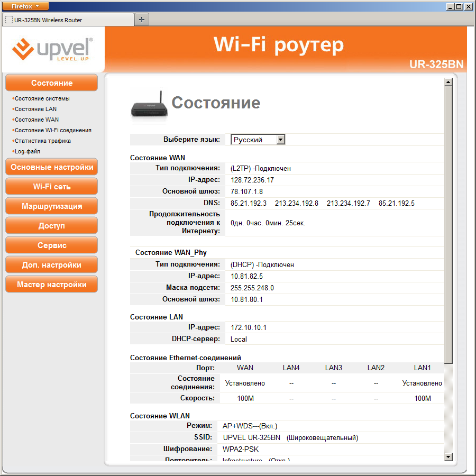
Task: Click (L2TP) -Подключен connection type
Action: tap(260, 169)
